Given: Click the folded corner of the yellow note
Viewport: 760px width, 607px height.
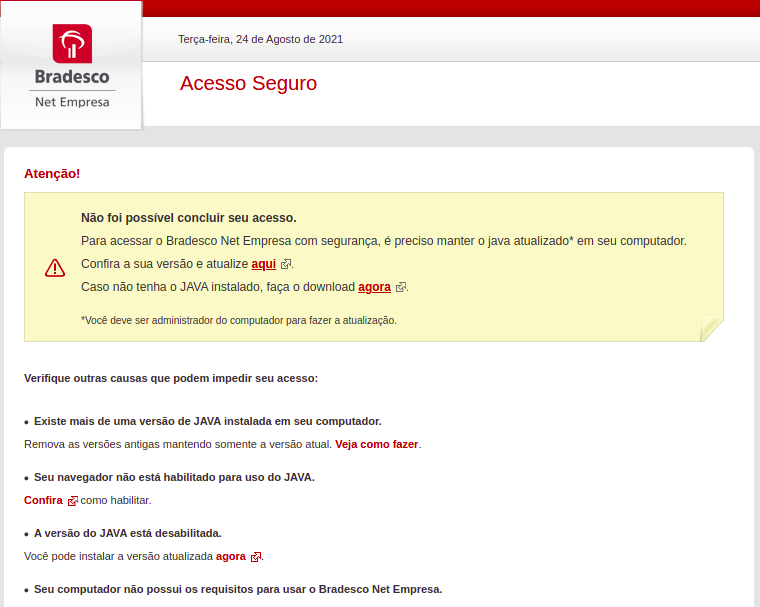Looking at the screenshot, I should (x=712, y=330).
